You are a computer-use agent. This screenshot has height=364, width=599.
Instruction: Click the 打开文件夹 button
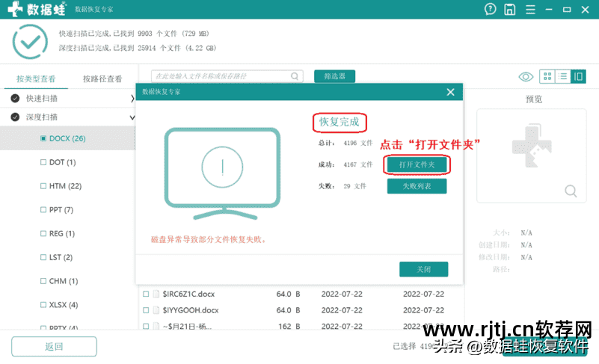(417, 164)
